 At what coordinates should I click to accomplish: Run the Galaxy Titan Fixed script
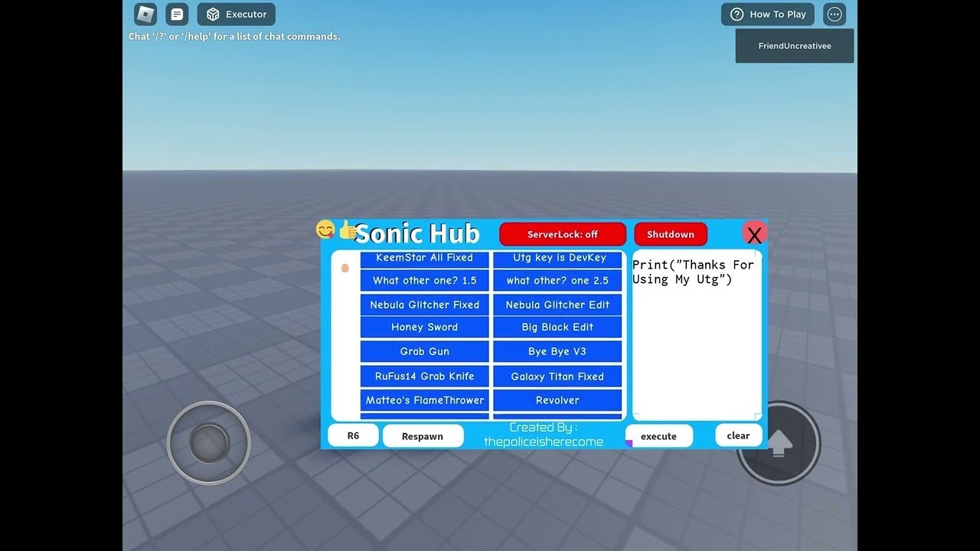(x=557, y=377)
